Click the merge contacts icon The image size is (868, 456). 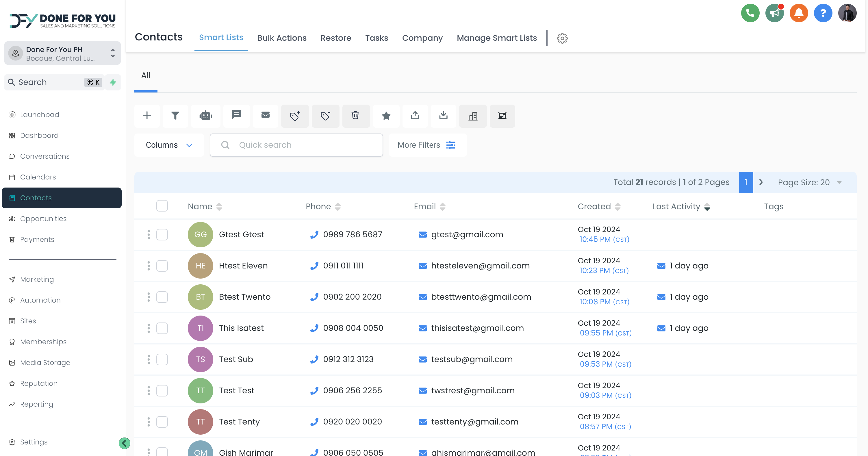point(502,116)
